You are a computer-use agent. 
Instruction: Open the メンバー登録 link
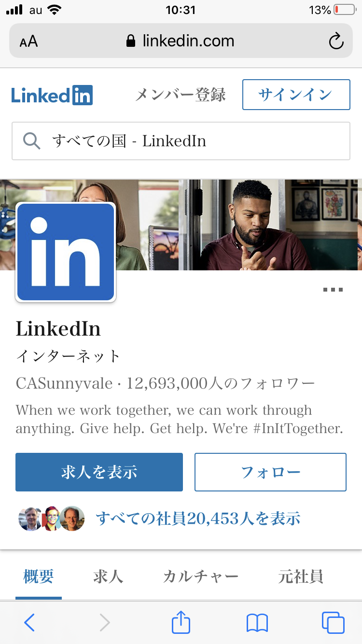pyautogui.click(x=180, y=95)
